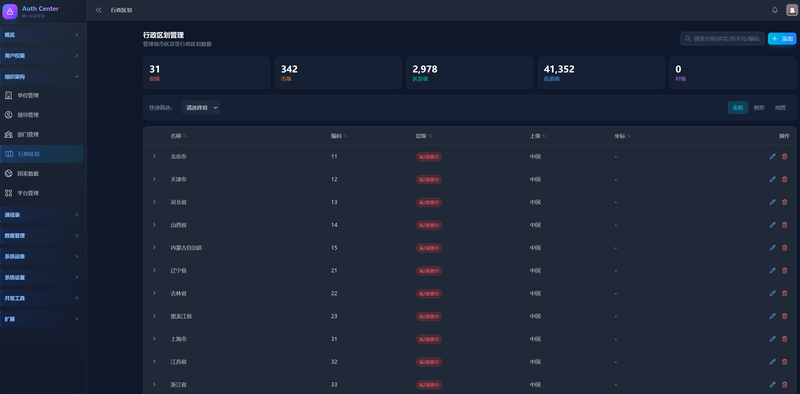800x394 pixels.
Task: Click the Auth Center logo
Action: [10, 11]
